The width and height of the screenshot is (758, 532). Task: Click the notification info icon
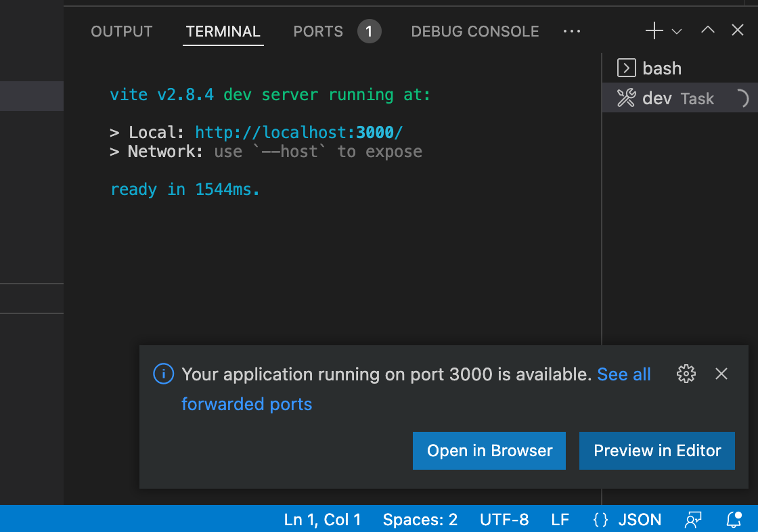coord(163,374)
